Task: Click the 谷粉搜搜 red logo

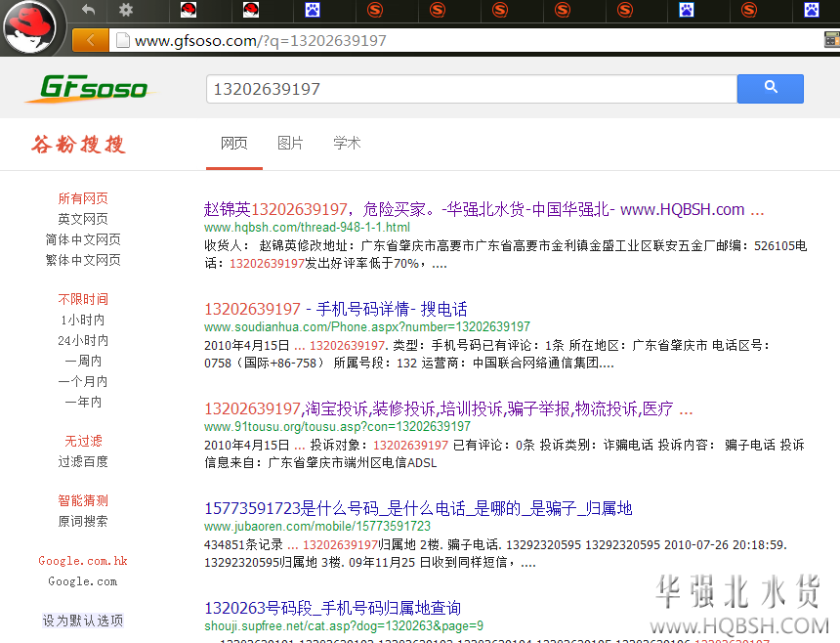Action: click(x=78, y=145)
